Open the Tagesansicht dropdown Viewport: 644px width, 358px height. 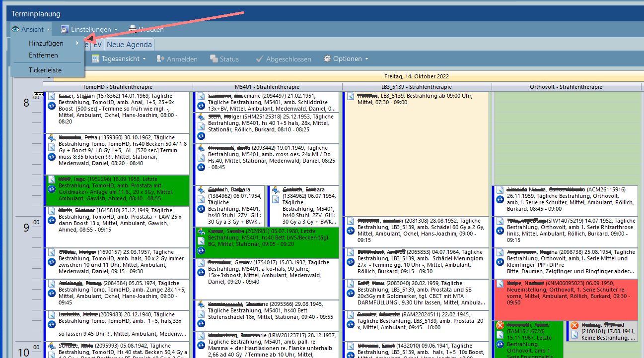click(x=119, y=59)
